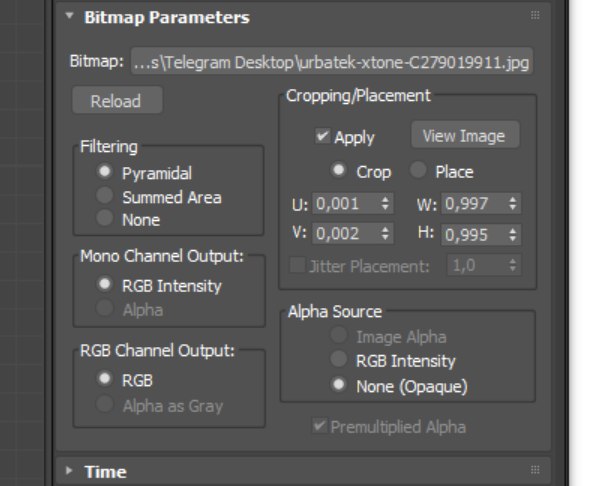Select the Place radio option
This screenshot has height=486, width=589.
click(418, 170)
